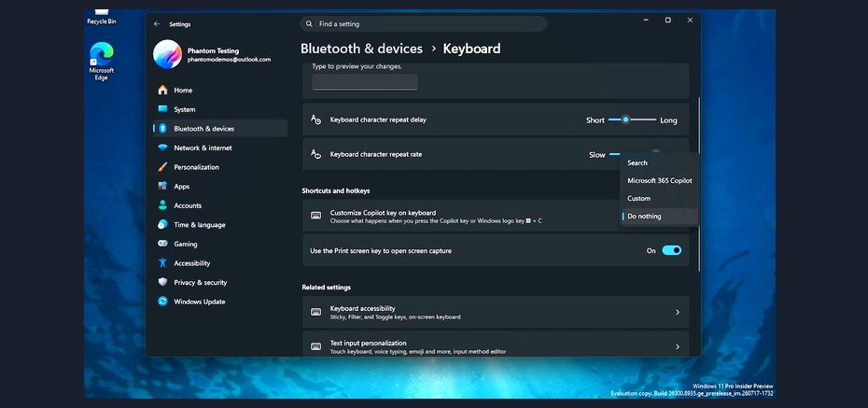868x408 pixels.
Task: Click the Shortcuts and hotkeys heading
Action: pos(335,190)
